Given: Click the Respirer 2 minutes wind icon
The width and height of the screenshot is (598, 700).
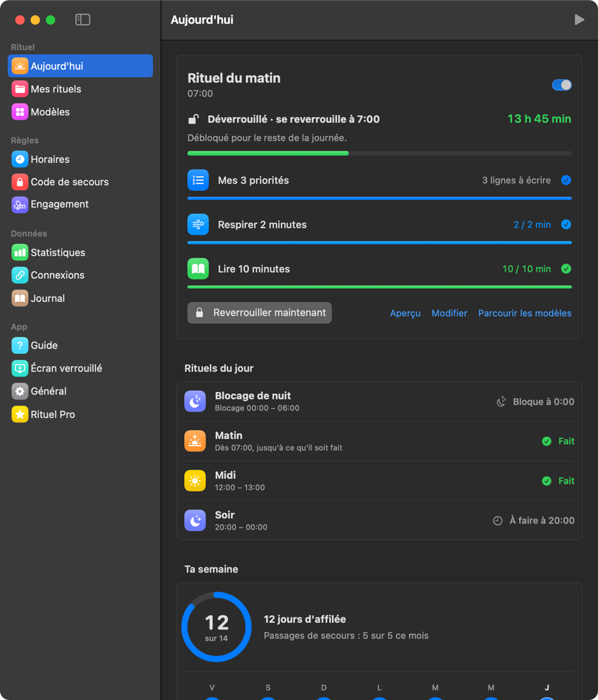Looking at the screenshot, I should pyautogui.click(x=198, y=224).
